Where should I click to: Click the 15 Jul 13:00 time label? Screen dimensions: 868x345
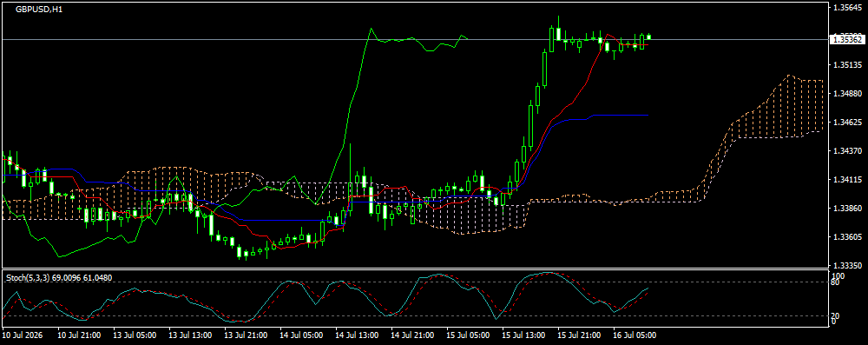click(523, 335)
